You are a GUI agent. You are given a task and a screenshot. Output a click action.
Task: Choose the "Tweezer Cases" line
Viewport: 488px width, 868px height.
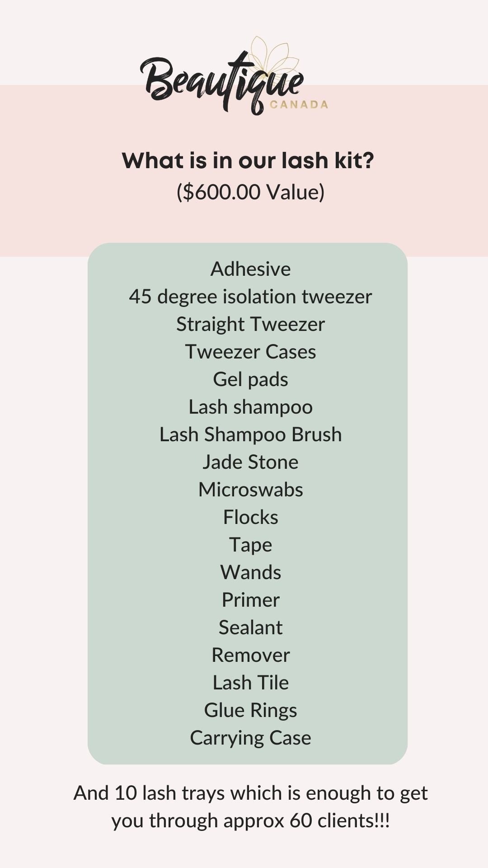(x=250, y=352)
